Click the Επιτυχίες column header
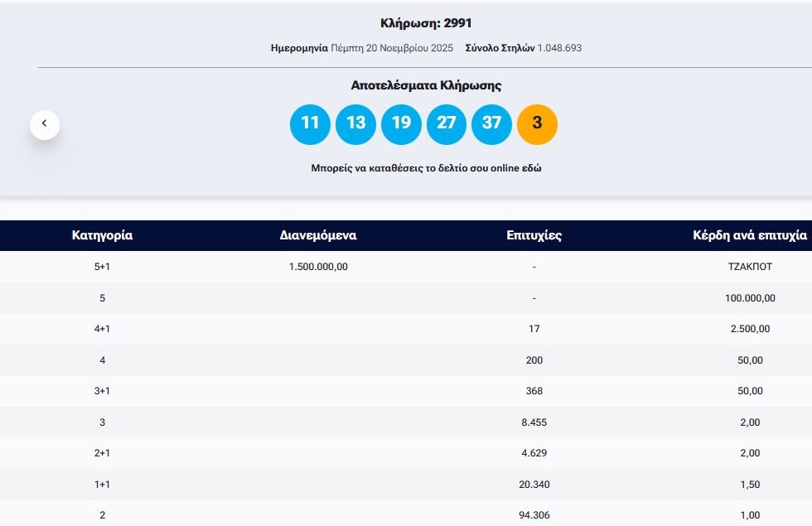This screenshot has height=526, width=812. tap(534, 235)
